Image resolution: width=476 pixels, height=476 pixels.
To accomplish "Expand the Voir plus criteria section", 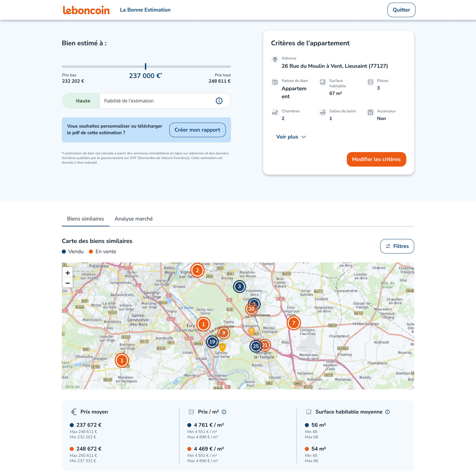I will coord(291,137).
